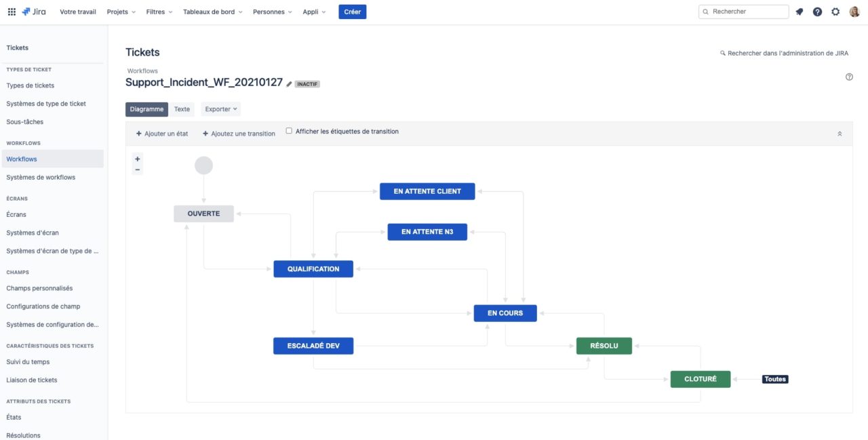The width and height of the screenshot is (868, 440).
Task: Expand the Projets menu
Action: (120, 12)
